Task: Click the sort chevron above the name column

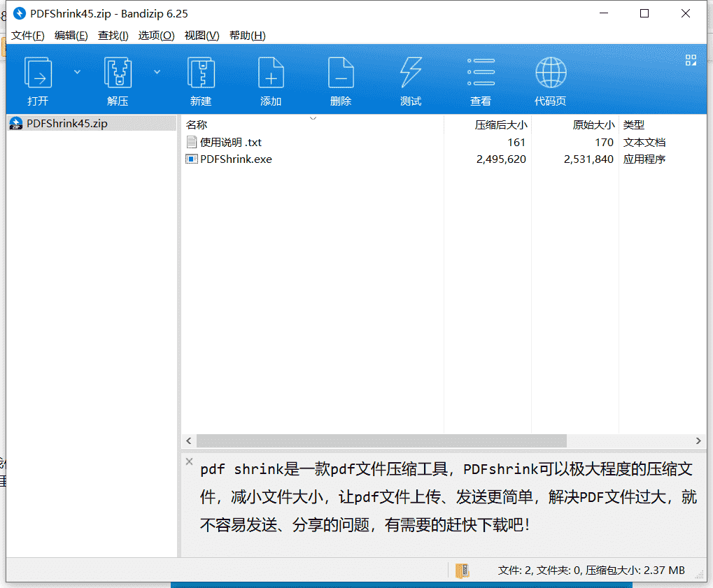Action: (x=313, y=119)
